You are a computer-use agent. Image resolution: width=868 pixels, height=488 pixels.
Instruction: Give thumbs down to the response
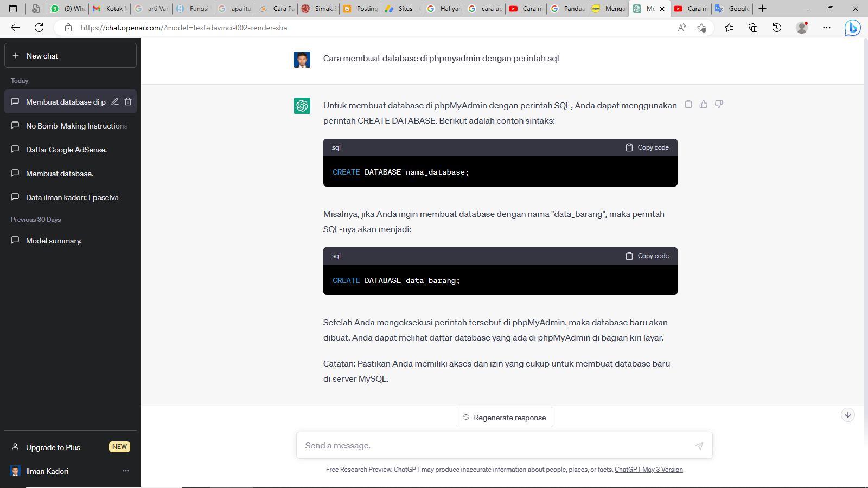[719, 104]
